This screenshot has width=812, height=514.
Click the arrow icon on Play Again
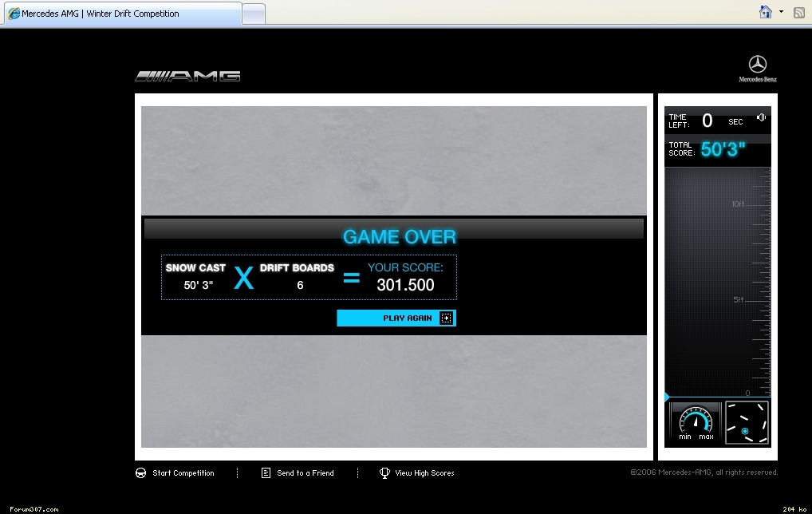pyautogui.click(x=446, y=318)
